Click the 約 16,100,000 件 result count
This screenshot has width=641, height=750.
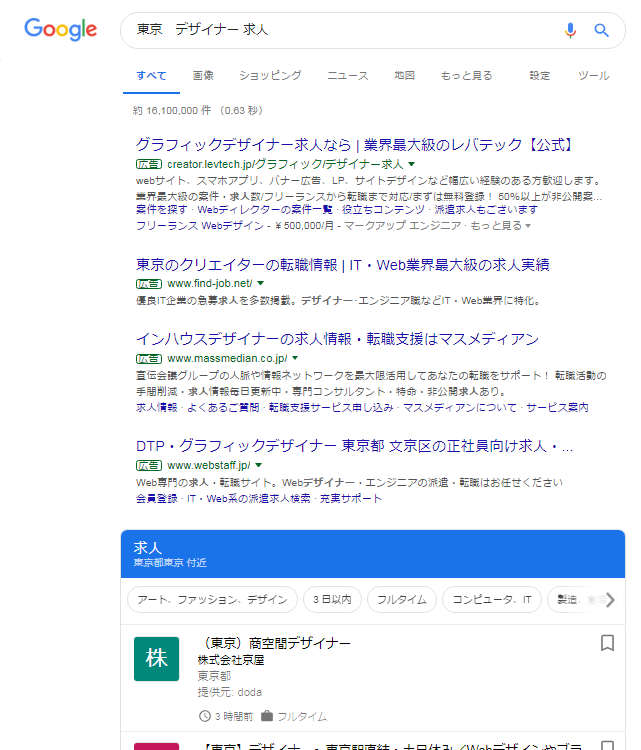point(172,110)
